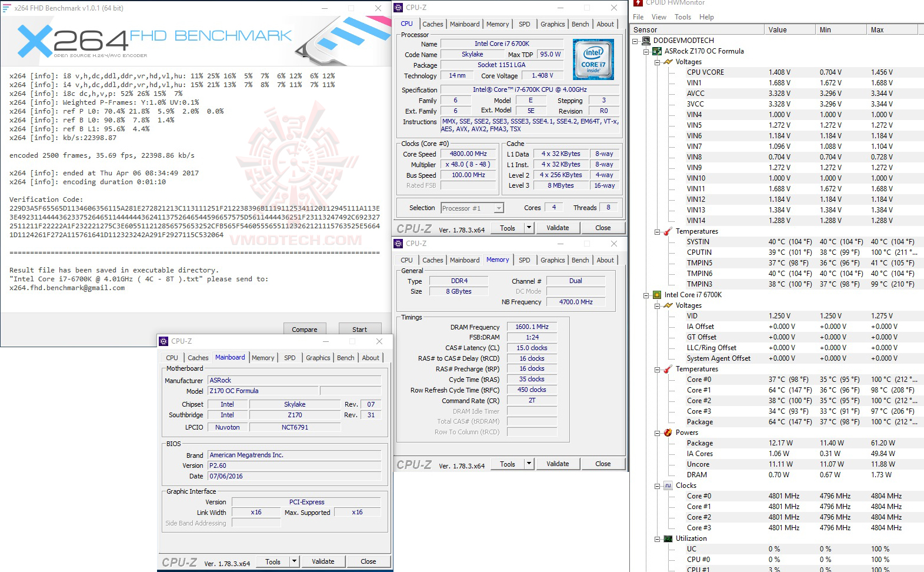Click the Temperatures thermometer icon under ASRock board

click(668, 231)
